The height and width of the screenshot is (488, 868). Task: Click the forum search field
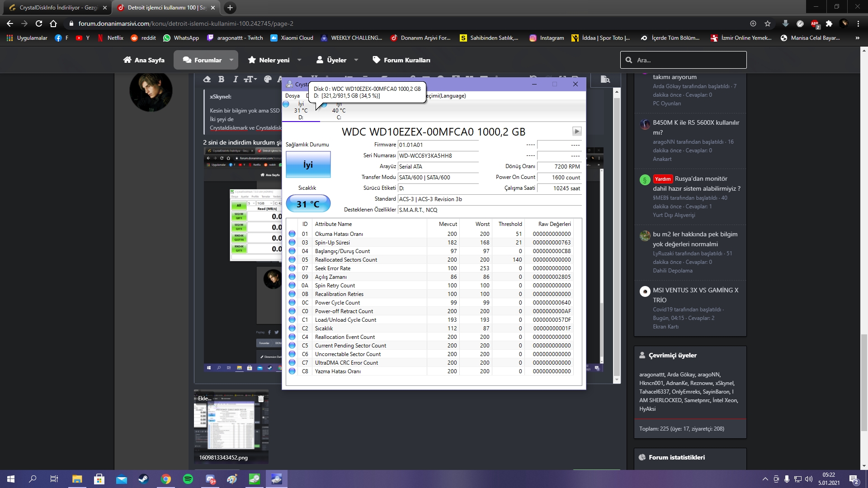[x=683, y=60]
